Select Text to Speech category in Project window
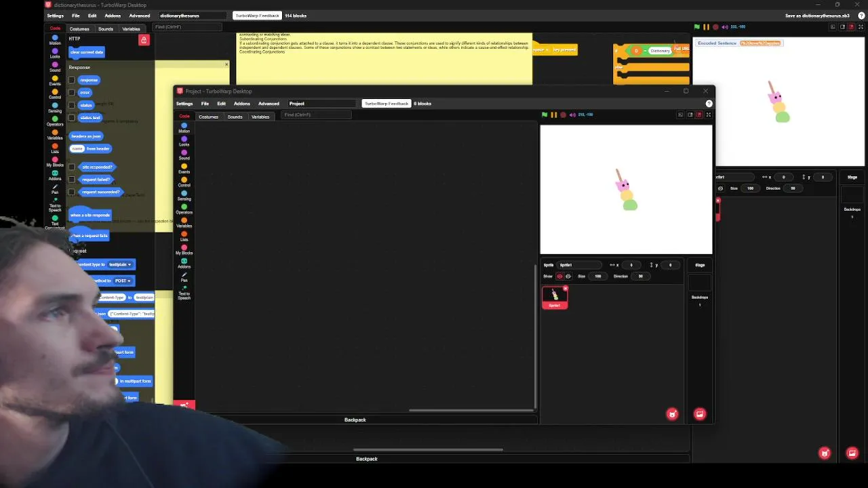Image resolution: width=868 pixels, height=488 pixels. point(184,293)
